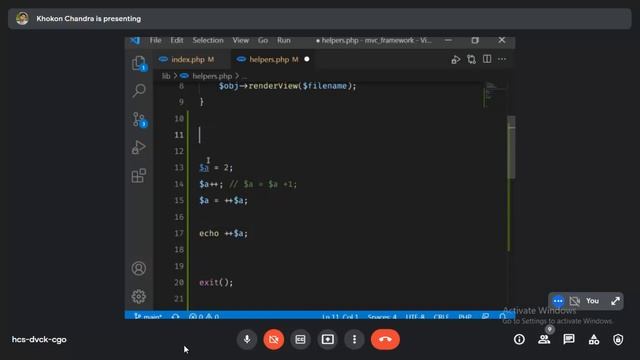Open the Host controls shield icon
Image resolution: width=640 pixels, height=360 pixels.
[618, 339]
